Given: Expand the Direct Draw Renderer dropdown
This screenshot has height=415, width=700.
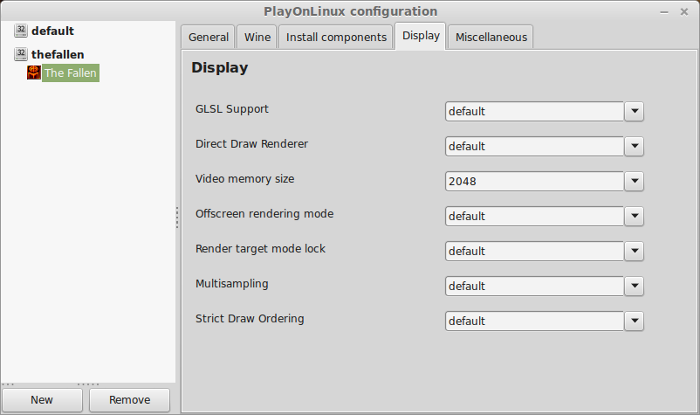Looking at the screenshot, I should [x=634, y=146].
